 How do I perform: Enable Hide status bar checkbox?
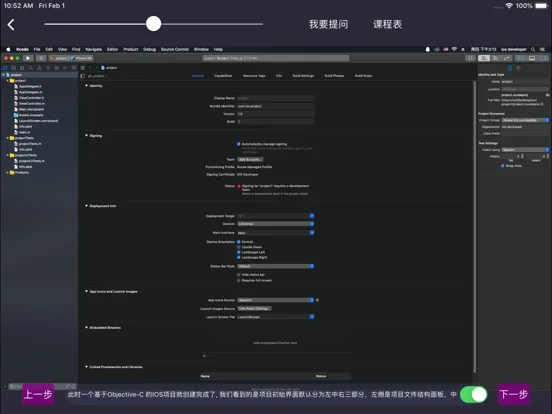[x=239, y=275]
